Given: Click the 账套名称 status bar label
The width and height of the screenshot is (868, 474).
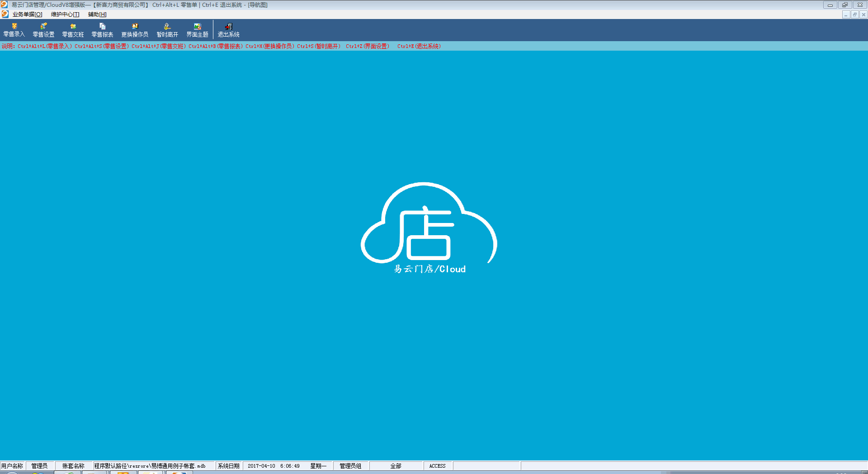Looking at the screenshot, I should tap(73, 466).
